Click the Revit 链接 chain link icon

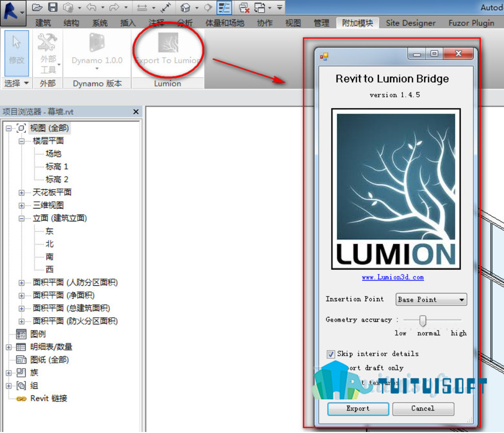[x=21, y=399]
